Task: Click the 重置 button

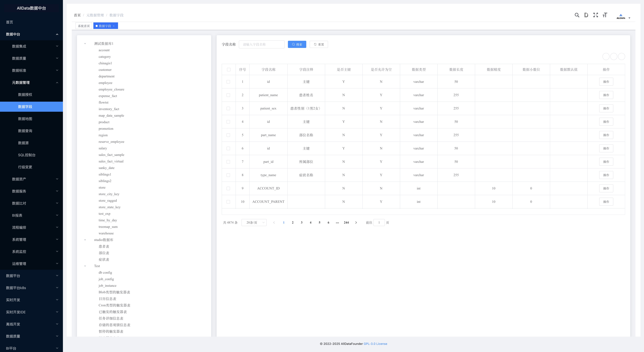Action: click(319, 45)
